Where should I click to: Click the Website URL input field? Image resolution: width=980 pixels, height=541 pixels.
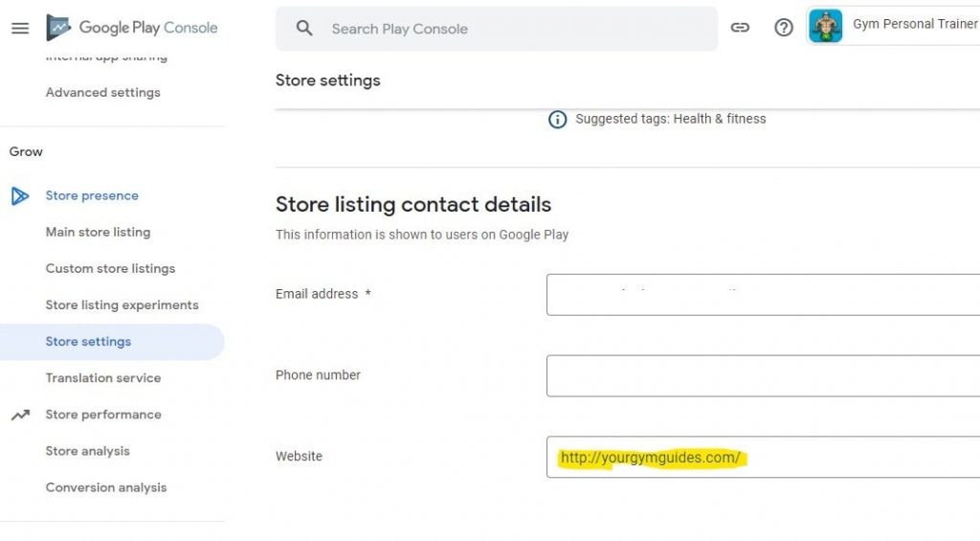(763, 457)
